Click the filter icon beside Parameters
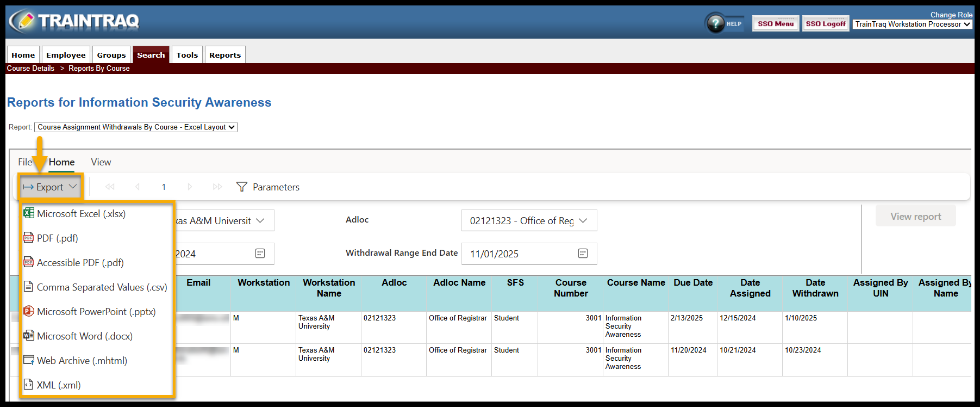 tap(242, 187)
